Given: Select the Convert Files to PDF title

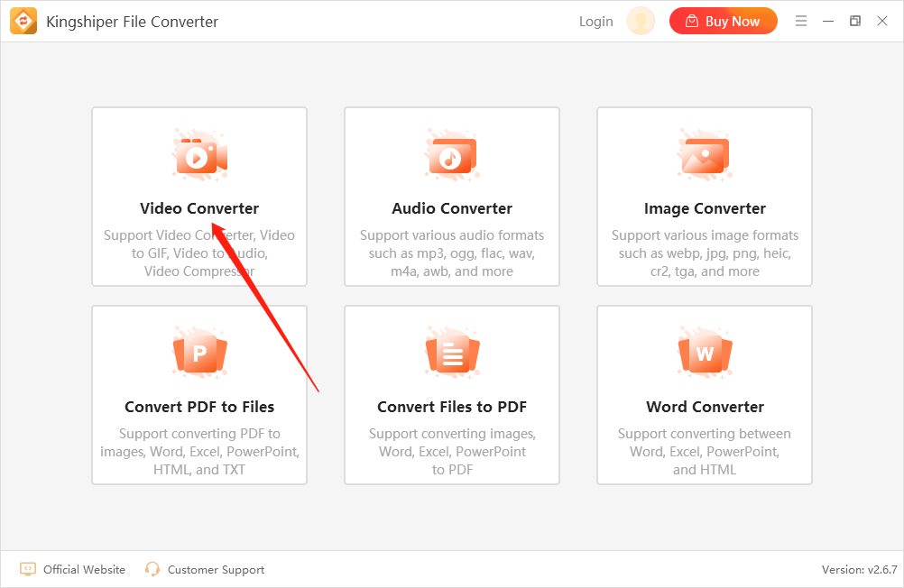Looking at the screenshot, I should [452, 407].
